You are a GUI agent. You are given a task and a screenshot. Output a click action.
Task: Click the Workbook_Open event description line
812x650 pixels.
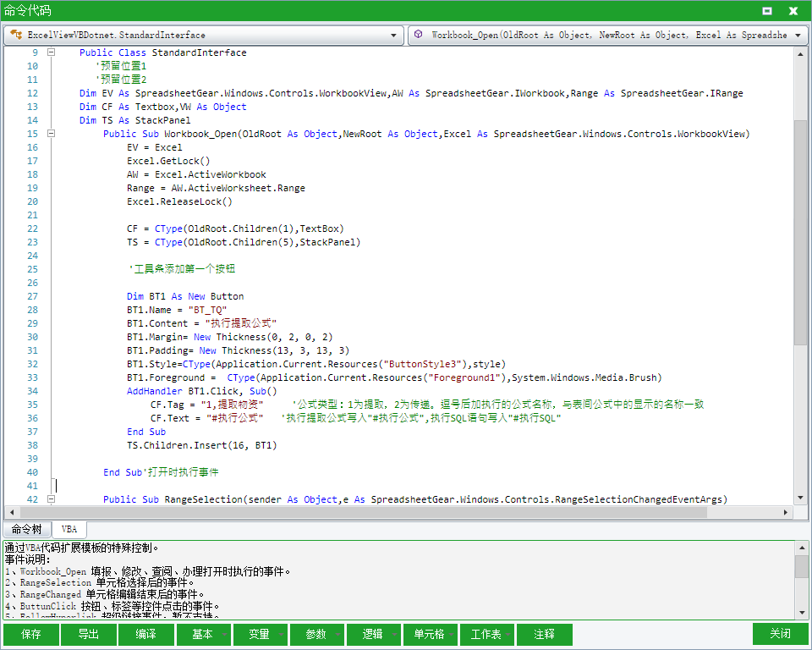tap(148, 571)
